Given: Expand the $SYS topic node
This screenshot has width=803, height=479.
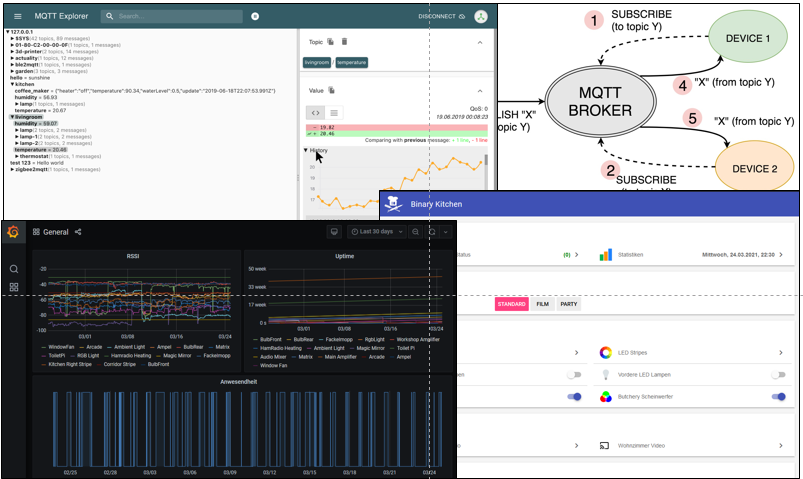Looking at the screenshot, I should pos(12,38).
